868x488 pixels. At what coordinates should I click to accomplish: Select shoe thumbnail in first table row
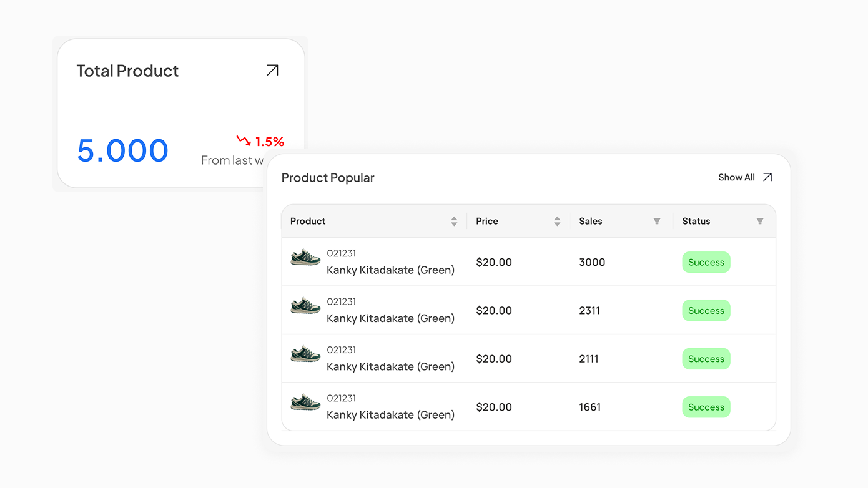pyautogui.click(x=305, y=258)
